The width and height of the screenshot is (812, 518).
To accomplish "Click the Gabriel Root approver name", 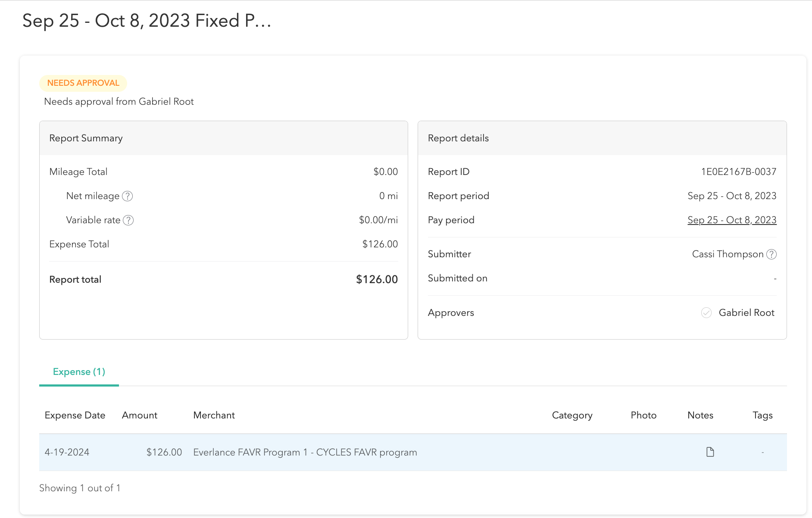I will (x=746, y=313).
